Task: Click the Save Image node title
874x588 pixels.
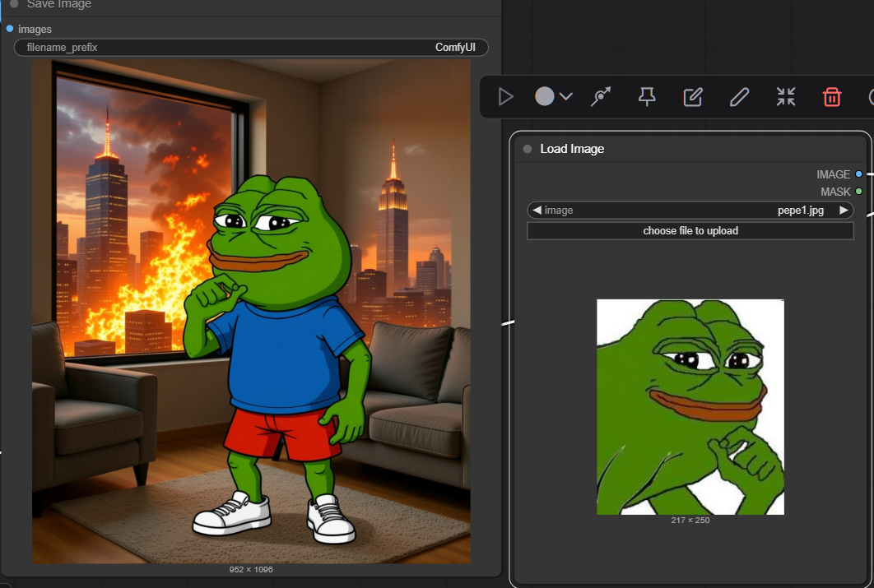Action: [x=59, y=4]
